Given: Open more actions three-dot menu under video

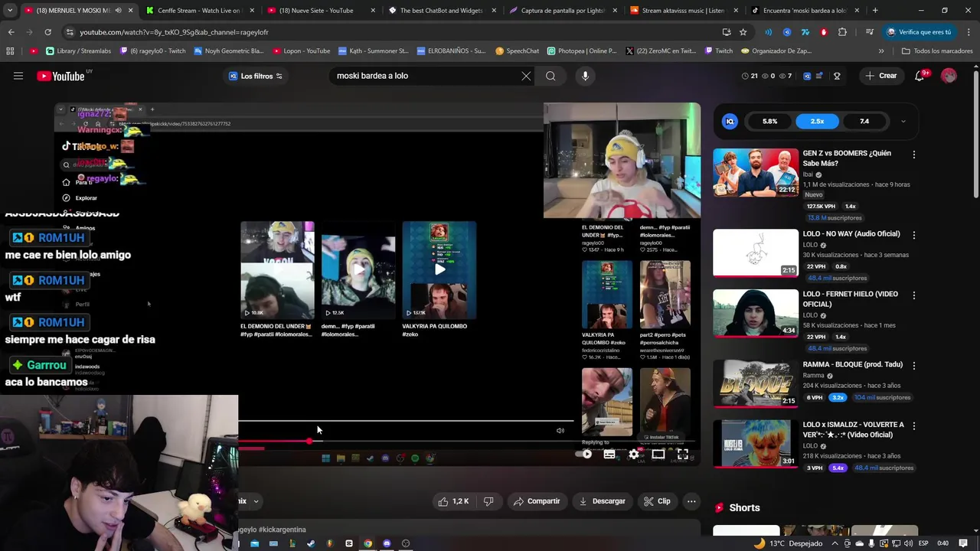Looking at the screenshot, I should coord(691,501).
